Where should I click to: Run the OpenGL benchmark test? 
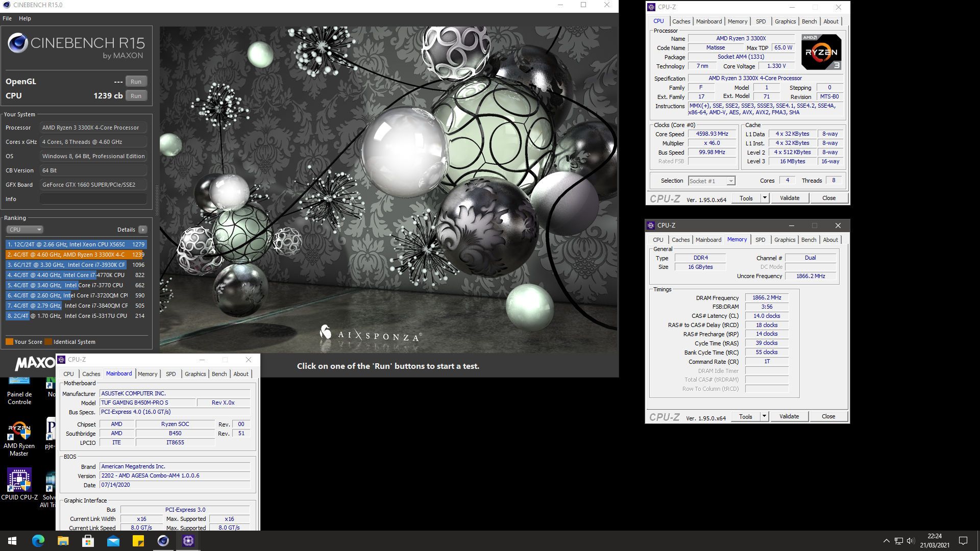click(136, 82)
